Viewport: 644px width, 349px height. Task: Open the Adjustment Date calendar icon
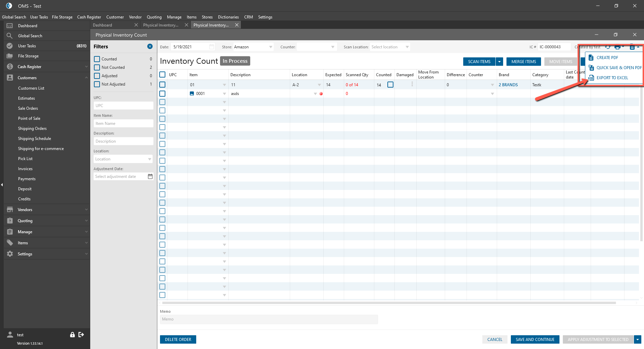(x=150, y=177)
